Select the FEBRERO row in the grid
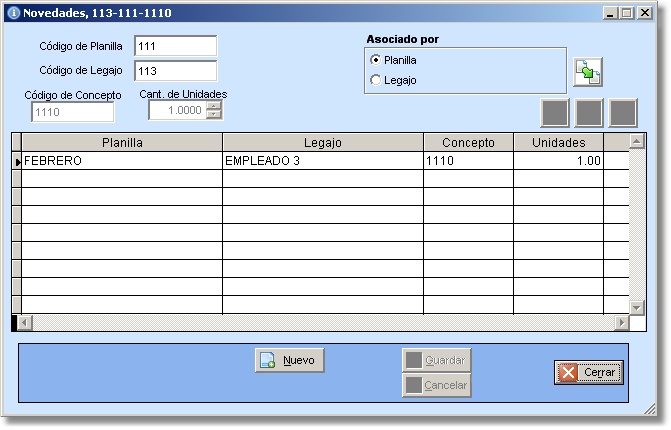Screen dimensions: 671x430 [120, 161]
